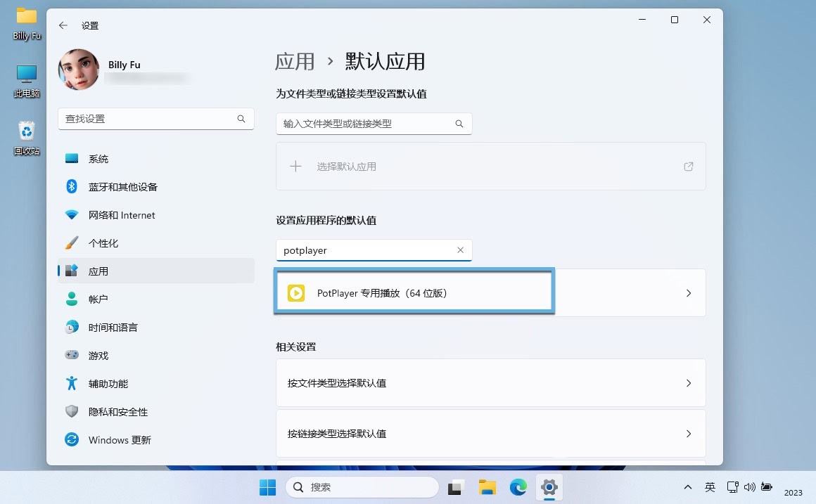Select 系统 in the sidebar

pyautogui.click(x=98, y=159)
